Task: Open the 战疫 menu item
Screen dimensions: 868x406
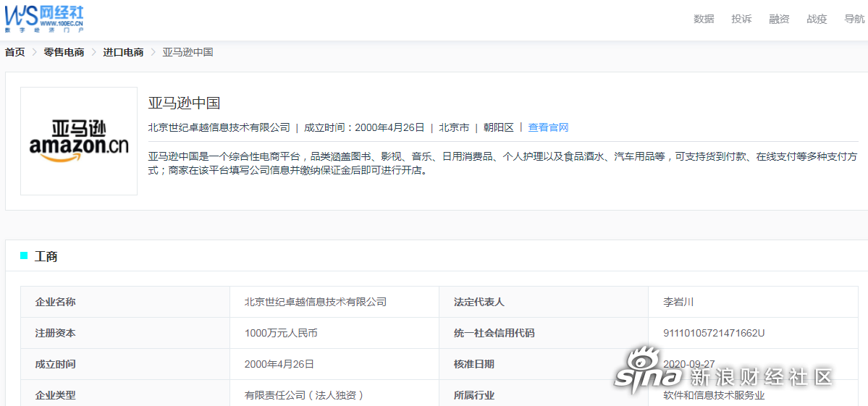Action: (817, 19)
